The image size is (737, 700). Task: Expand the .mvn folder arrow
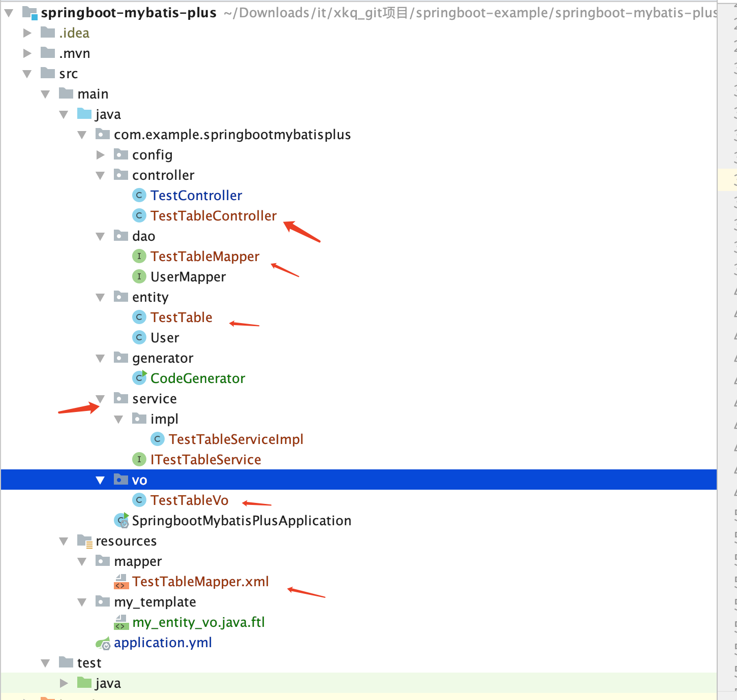coord(27,53)
